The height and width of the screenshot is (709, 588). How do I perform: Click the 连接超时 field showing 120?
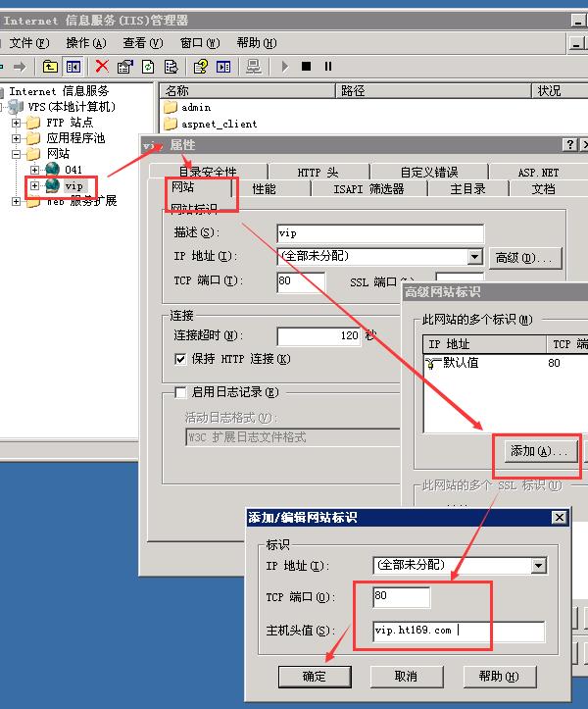[319, 336]
